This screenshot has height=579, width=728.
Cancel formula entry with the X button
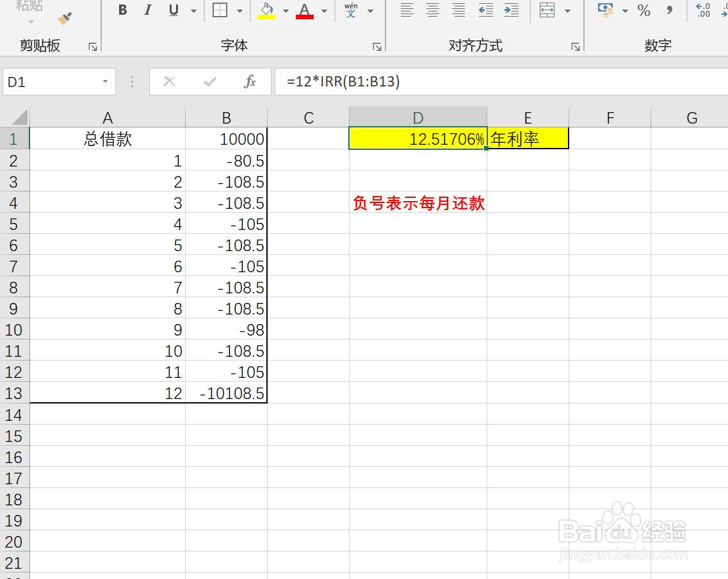pyautogui.click(x=168, y=81)
